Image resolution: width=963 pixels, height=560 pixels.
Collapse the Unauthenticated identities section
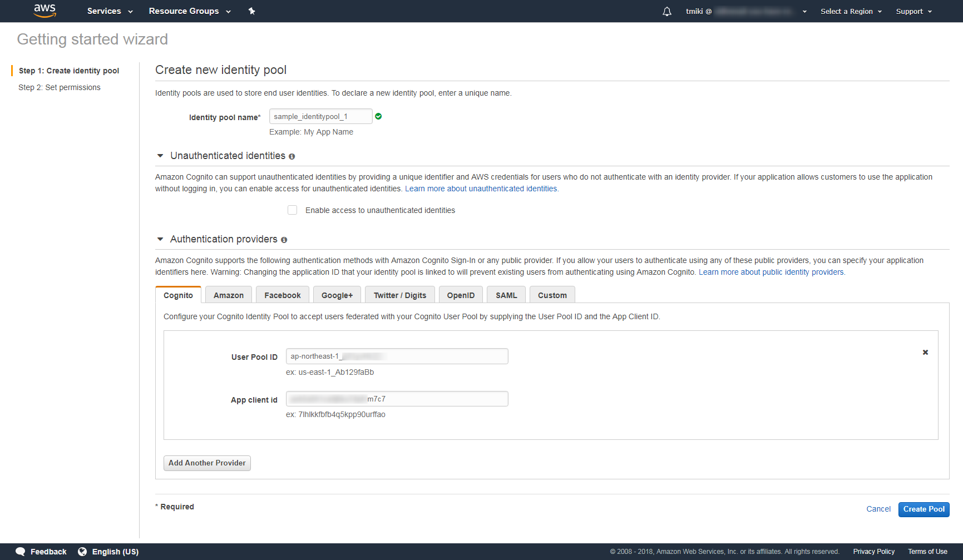160,156
